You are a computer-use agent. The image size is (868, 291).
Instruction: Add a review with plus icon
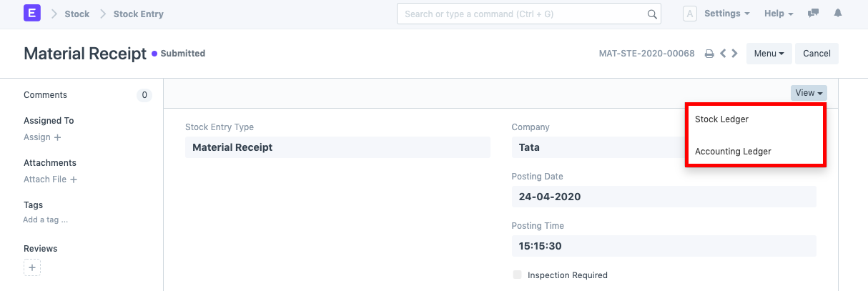point(32,267)
